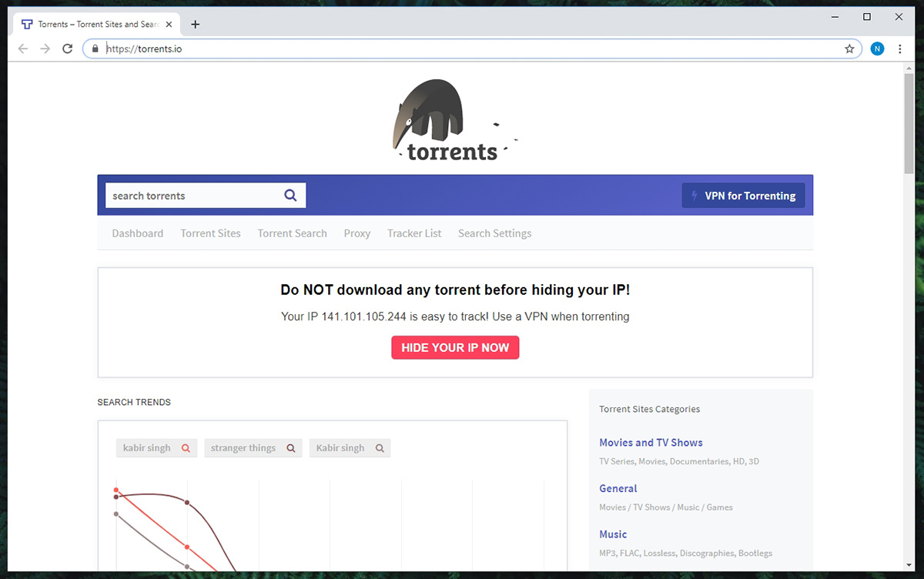The image size is (924, 579).
Task: Open Search Settings
Action: [x=495, y=233]
